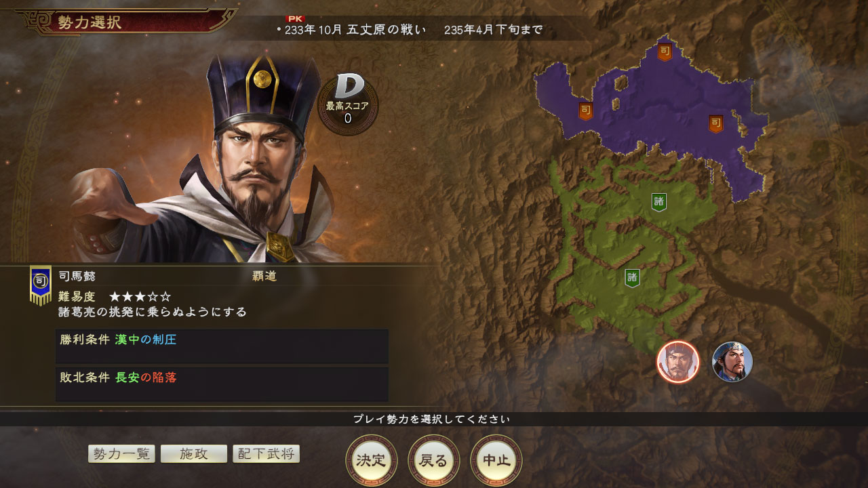Click the 勝利条件 漢中の制圧 panel
Screen dimensions: 868x488
(x=222, y=346)
